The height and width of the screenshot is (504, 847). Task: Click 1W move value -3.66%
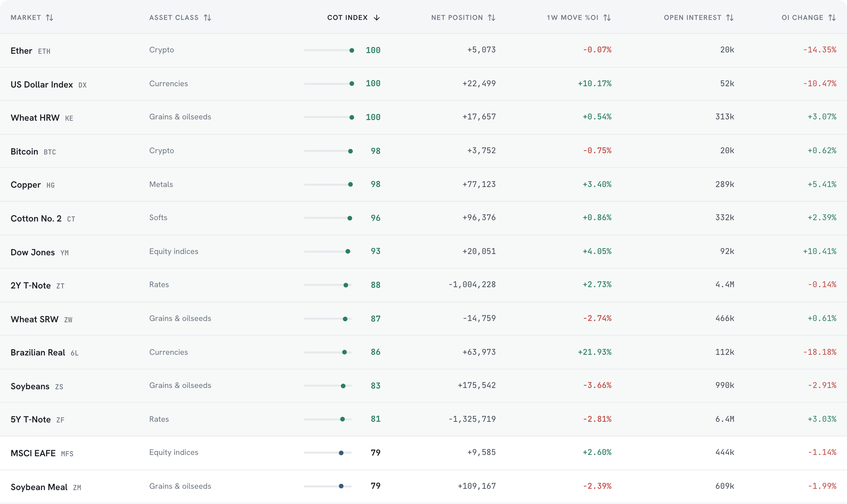click(597, 386)
